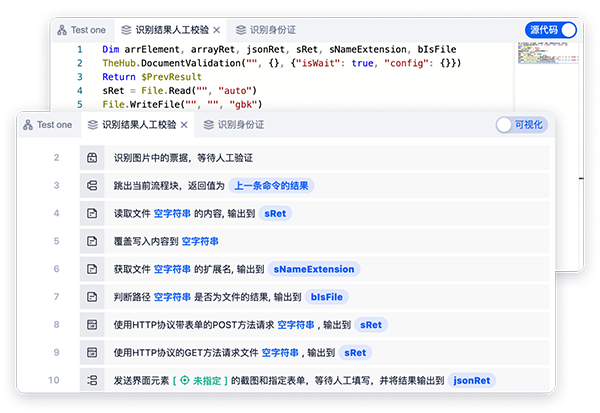This screenshot has height=413, width=600.
Task: Click the 未指定 target element picker
Action: coord(200,381)
